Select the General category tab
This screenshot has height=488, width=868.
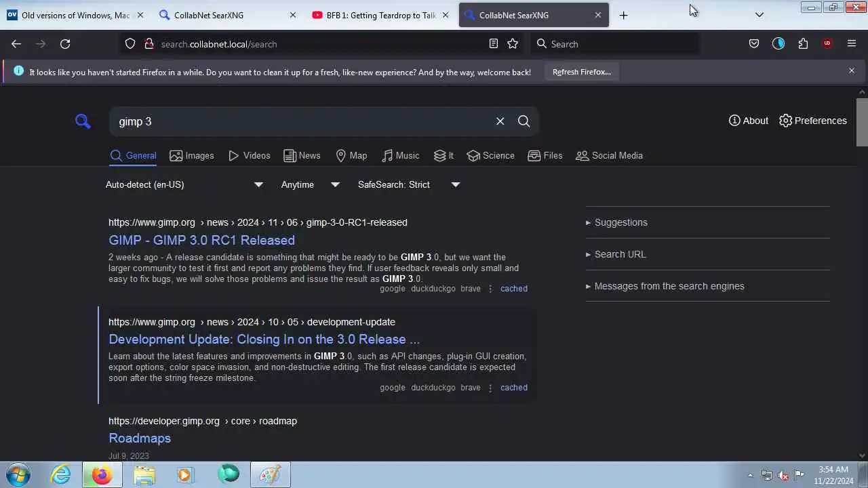click(x=134, y=156)
